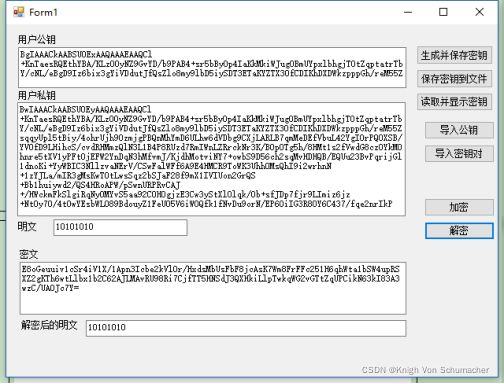The height and width of the screenshot is (384, 504).
Task: Click the 明文 label
Action: [27, 227]
